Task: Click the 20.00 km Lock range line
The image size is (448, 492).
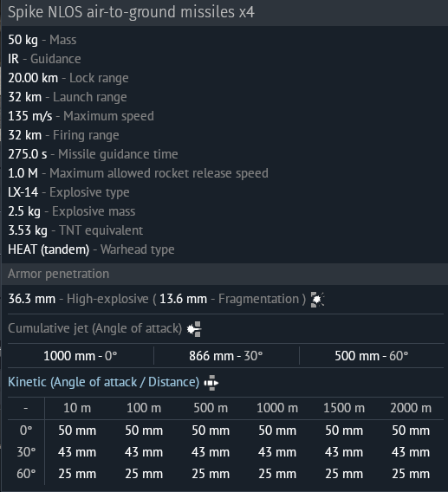Action: click(x=68, y=78)
